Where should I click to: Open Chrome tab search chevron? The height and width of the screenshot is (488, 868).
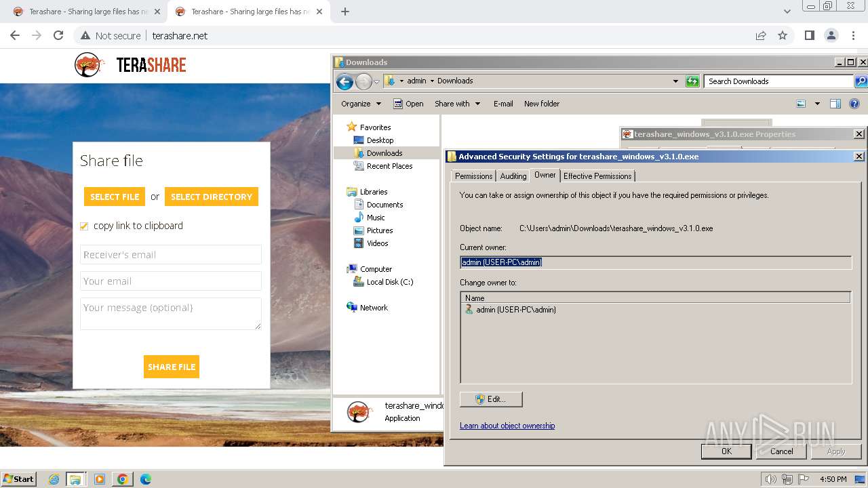tap(787, 12)
